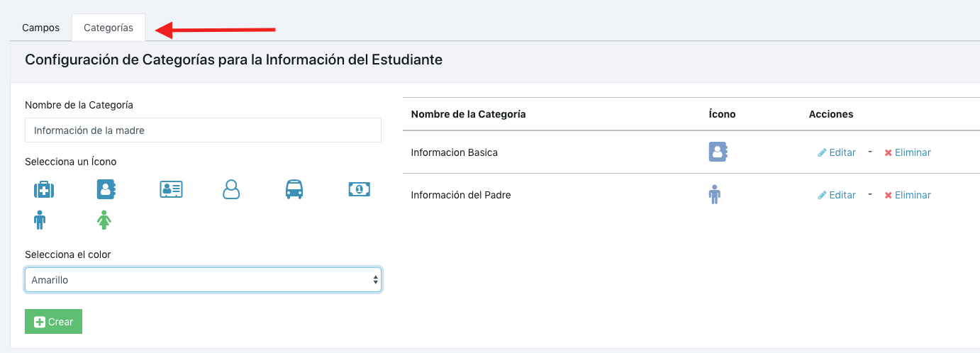Click the 'Acciones' column header

(831, 114)
